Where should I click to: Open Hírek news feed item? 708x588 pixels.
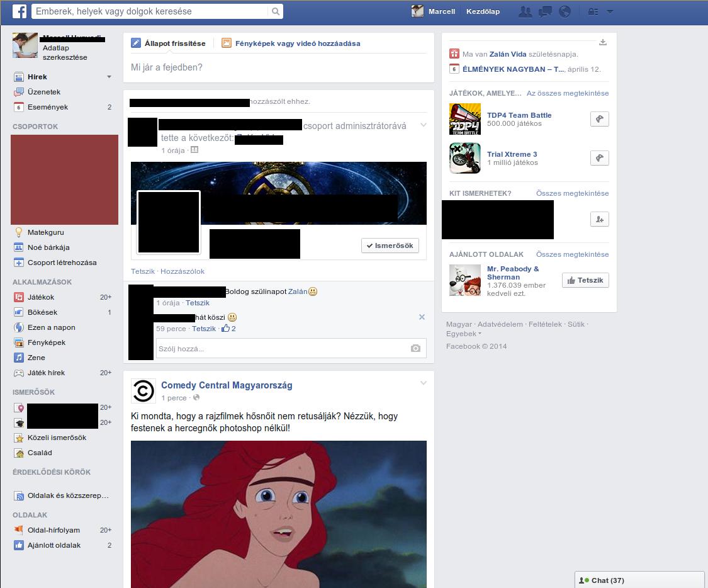point(37,77)
